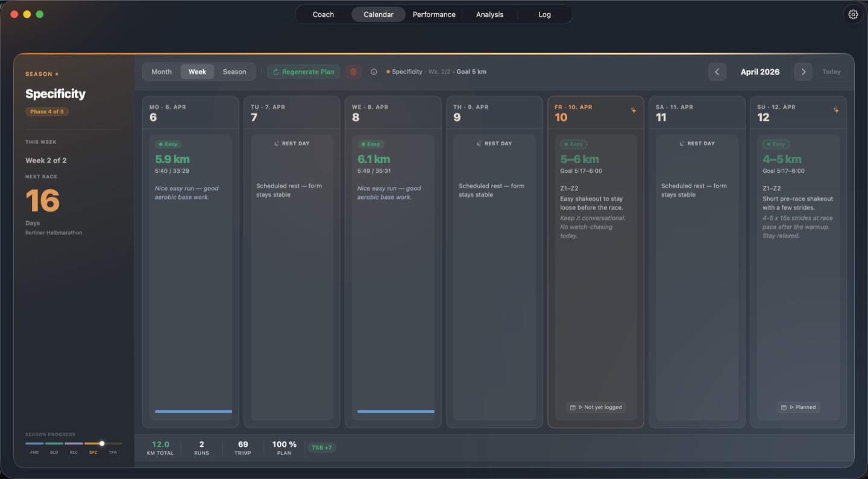Click the previous week chevron
The width and height of the screenshot is (868, 479).
tap(717, 72)
